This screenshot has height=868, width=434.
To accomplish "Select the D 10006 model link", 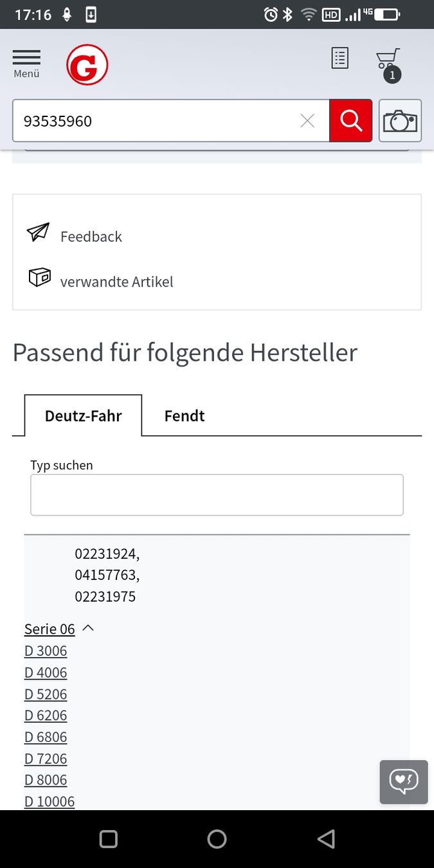I will coord(50,801).
